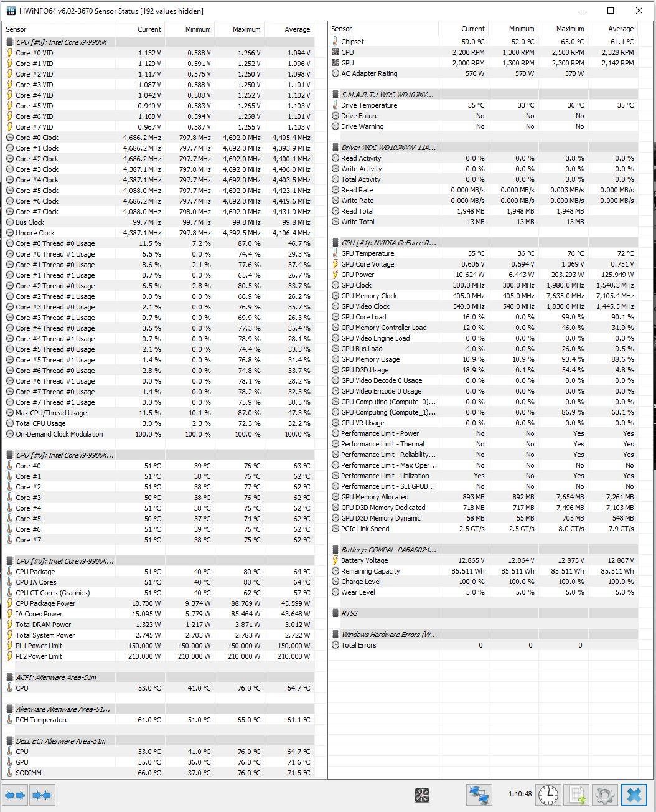The height and width of the screenshot is (812, 656).
Task: Click the CPU fan RPM icon
Action: click(335, 52)
